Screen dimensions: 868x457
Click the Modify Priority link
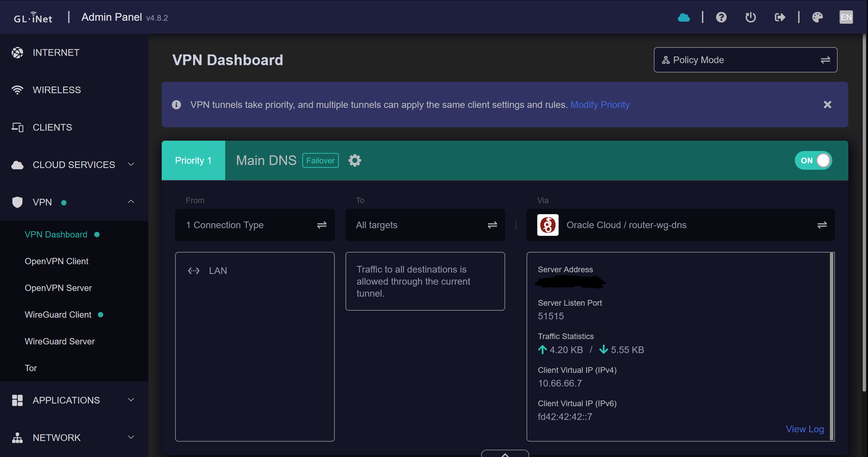(600, 105)
